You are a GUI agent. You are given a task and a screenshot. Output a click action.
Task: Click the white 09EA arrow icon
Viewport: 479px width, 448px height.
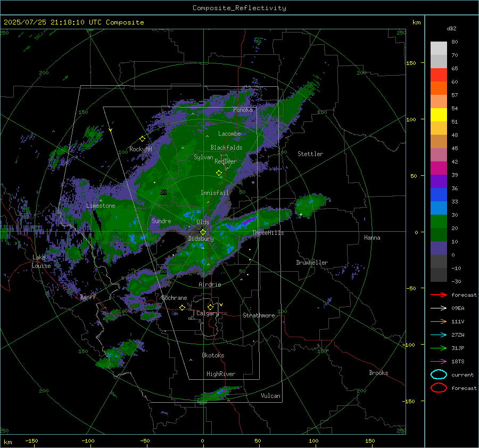pyautogui.click(x=439, y=308)
